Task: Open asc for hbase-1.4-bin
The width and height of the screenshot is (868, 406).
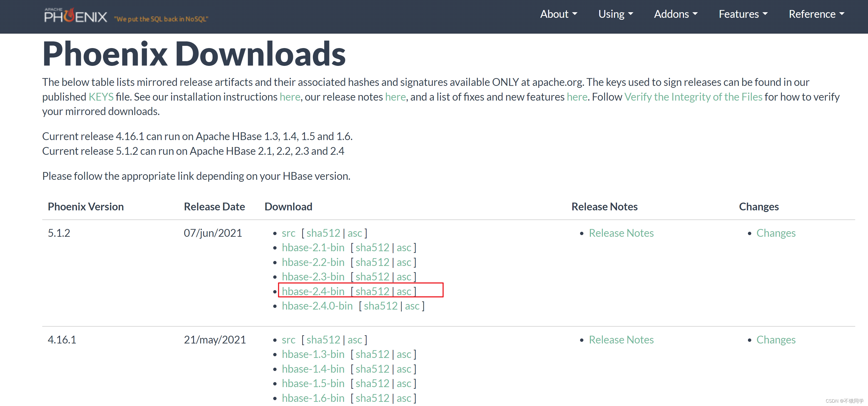Action: click(404, 369)
